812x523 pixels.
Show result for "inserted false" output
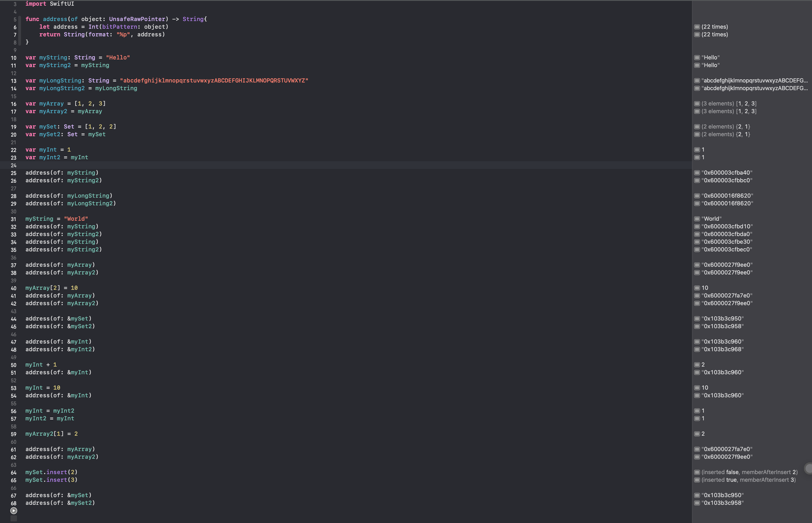697,472
